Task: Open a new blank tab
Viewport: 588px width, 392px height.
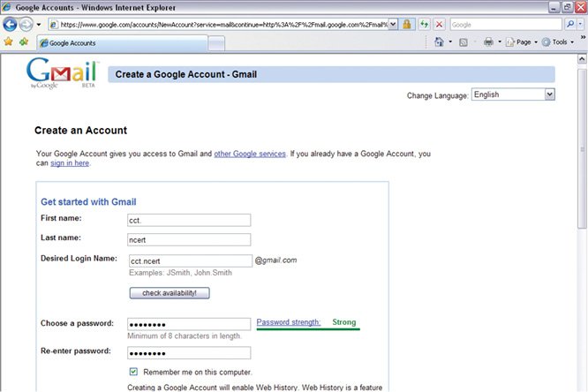Action: click(216, 43)
